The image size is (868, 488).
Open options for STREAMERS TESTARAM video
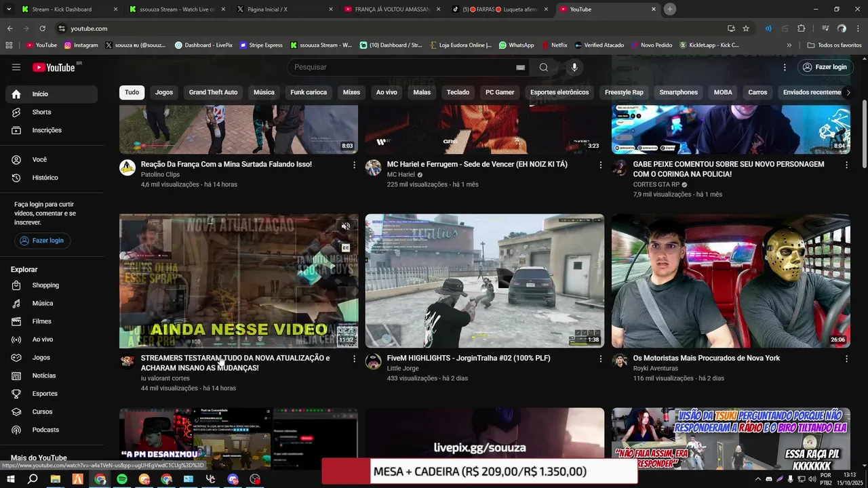(354, 359)
